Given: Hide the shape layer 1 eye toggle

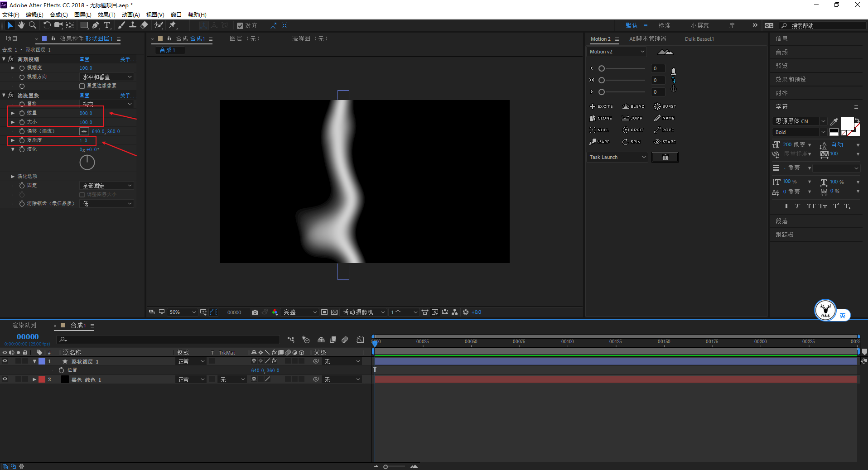Looking at the screenshot, I should 5,361.
